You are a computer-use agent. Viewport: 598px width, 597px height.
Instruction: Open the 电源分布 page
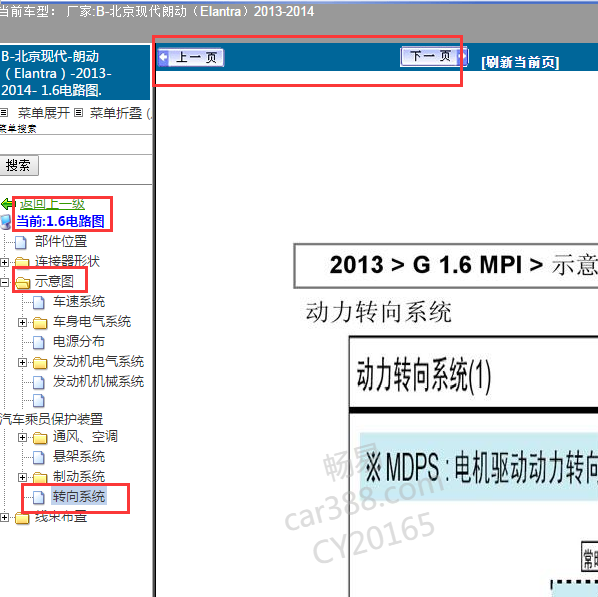coord(79,341)
